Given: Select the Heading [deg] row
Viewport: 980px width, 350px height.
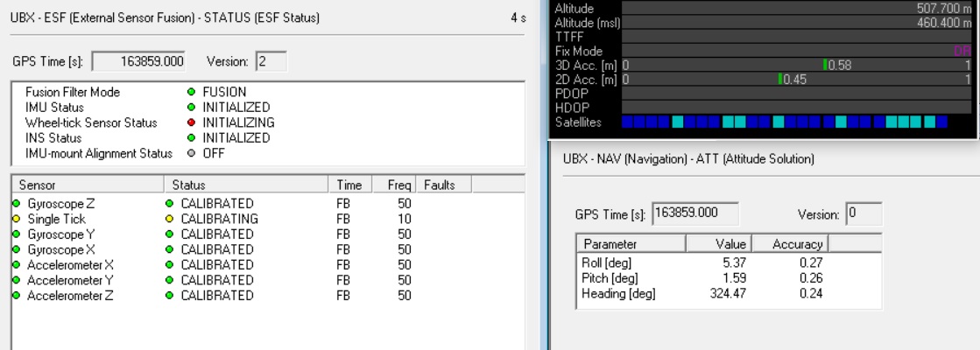Looking at the screenshot, I should (x=701, y=293).
